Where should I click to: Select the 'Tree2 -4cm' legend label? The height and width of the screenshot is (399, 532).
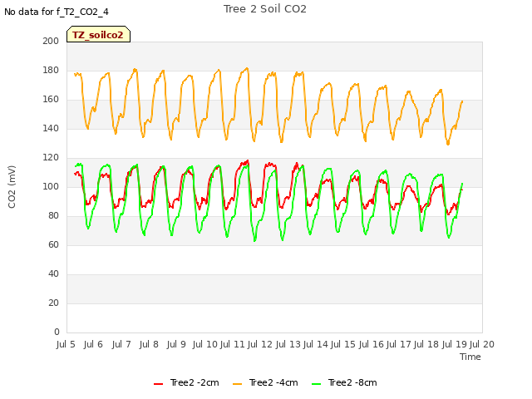[273, 382]
